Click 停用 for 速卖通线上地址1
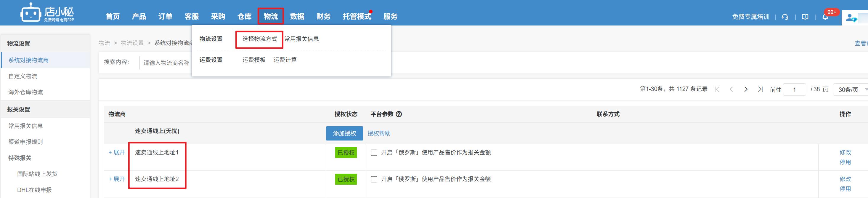Screen dimensions: 868x198 845,162
